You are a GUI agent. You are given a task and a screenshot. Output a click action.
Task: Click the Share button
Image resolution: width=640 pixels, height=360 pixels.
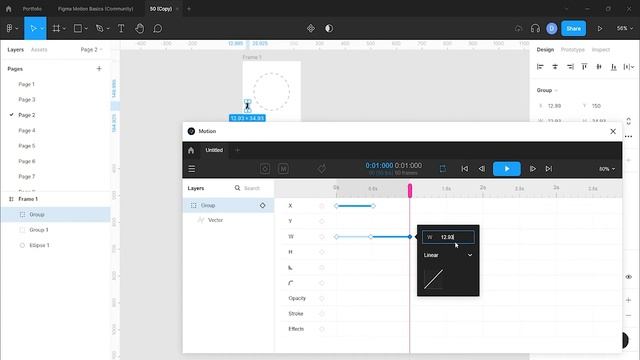pyautogui.click(x=573, y=28)
